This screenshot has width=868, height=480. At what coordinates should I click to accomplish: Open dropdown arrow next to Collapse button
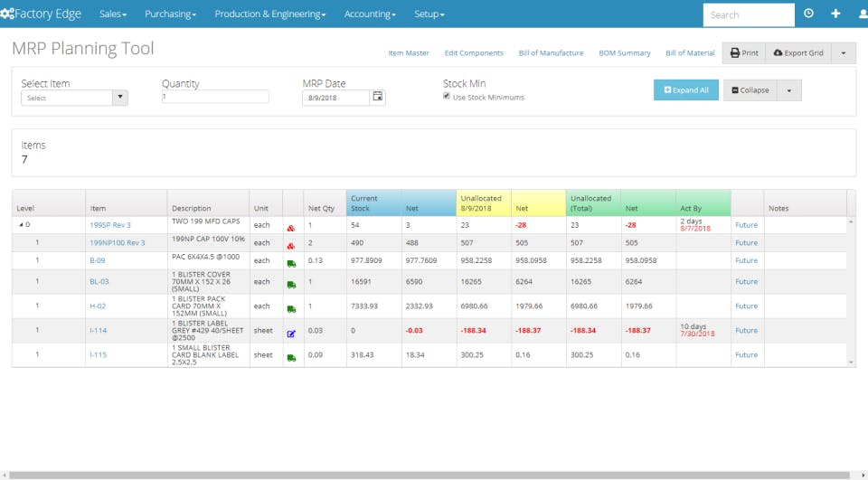coord(788,90)
